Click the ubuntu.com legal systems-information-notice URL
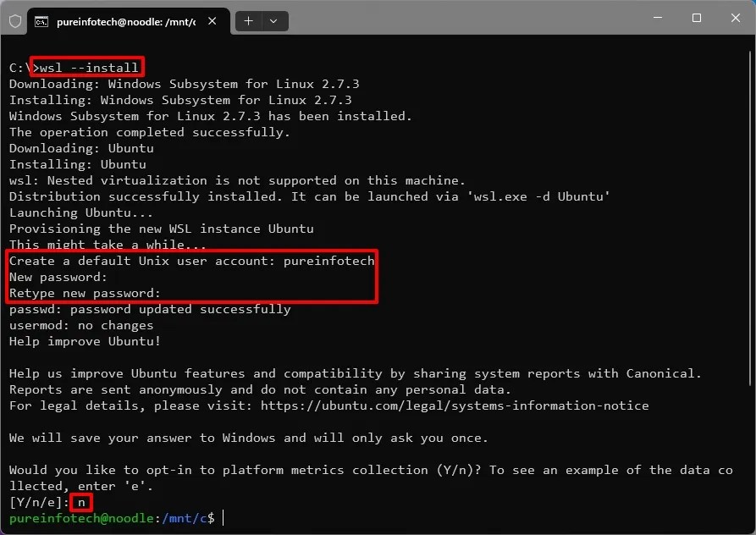756x535 pixels. [x=455, y=405]
